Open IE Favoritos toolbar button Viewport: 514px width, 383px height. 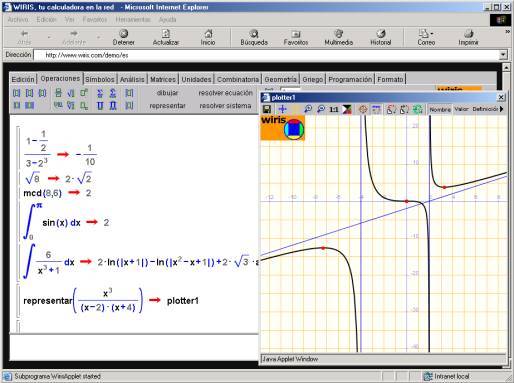296,37
